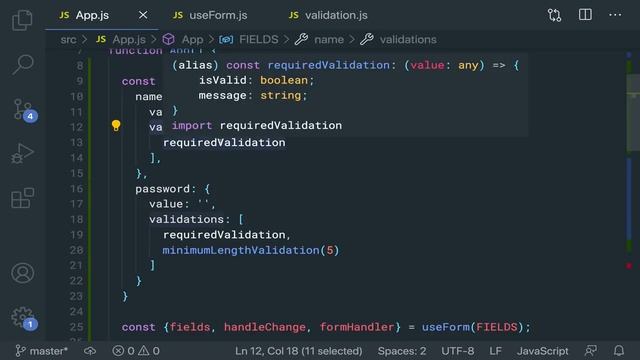Open the More Actions ellipsis menu
Viewport: 640px width, 360px height.
[x=615, y=15]
